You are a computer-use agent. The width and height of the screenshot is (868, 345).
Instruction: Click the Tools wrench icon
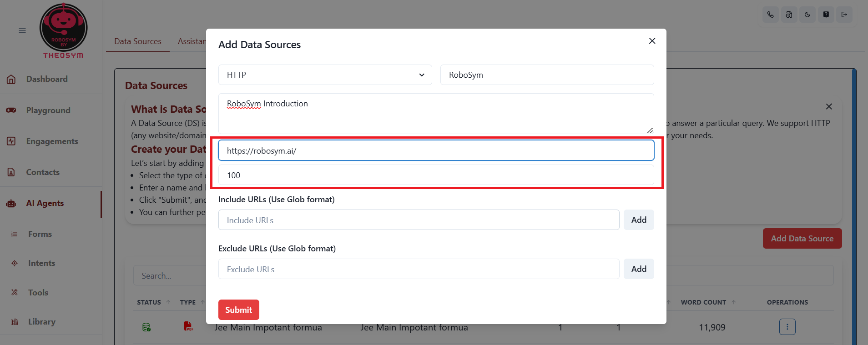coord(15,292)
